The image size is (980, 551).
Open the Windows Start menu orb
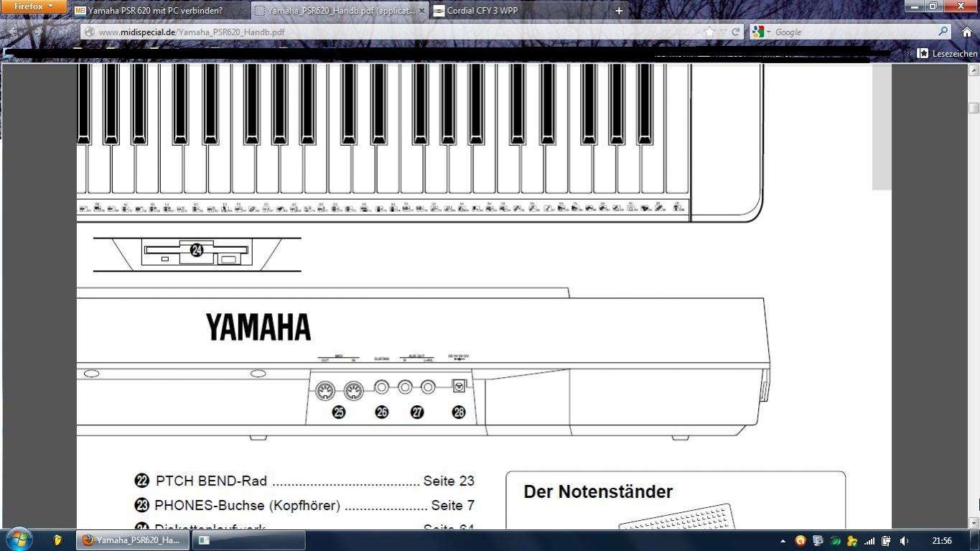pos(19,539)
